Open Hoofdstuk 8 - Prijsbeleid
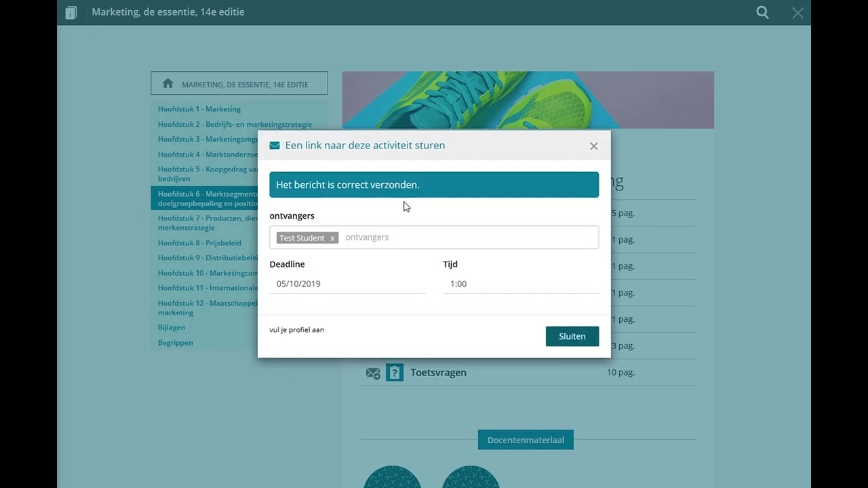Image resolution: width=868 pixels, height=488 pixels. (199, 243)
